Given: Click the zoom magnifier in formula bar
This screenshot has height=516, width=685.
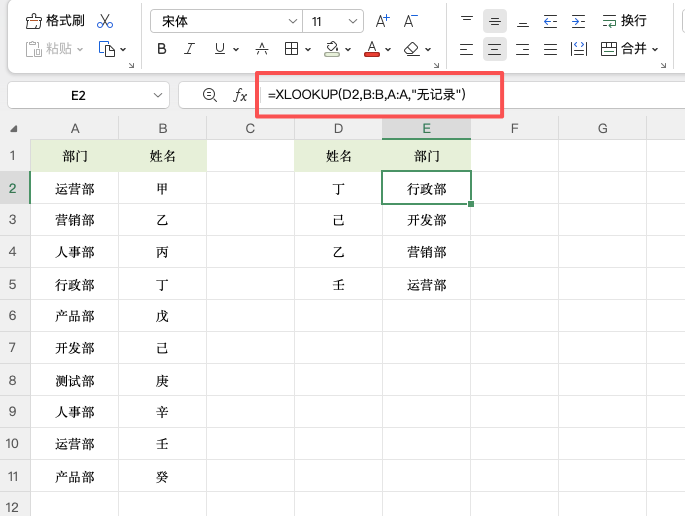Looking at the screenshot, I should click(210, 95).
